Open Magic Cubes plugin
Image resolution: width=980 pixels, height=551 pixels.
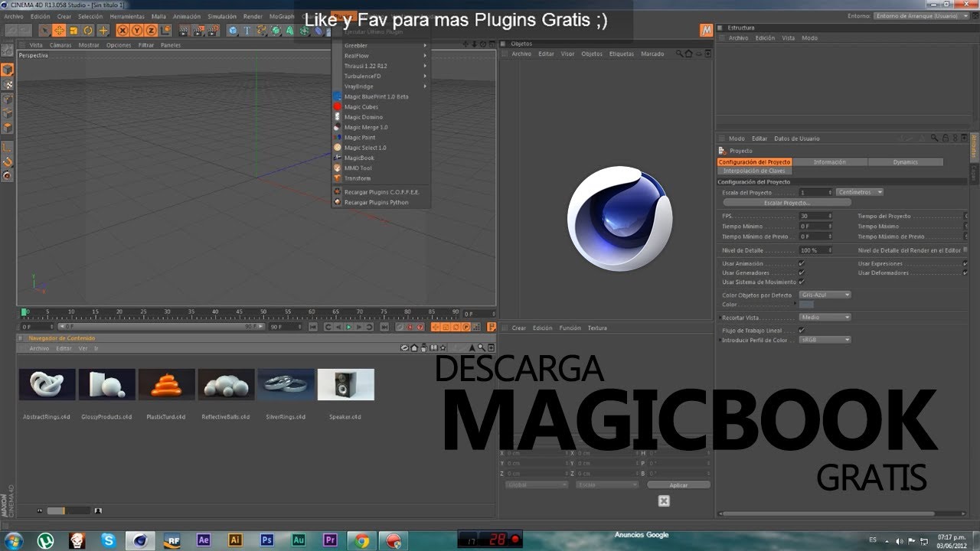coord(361,107)
